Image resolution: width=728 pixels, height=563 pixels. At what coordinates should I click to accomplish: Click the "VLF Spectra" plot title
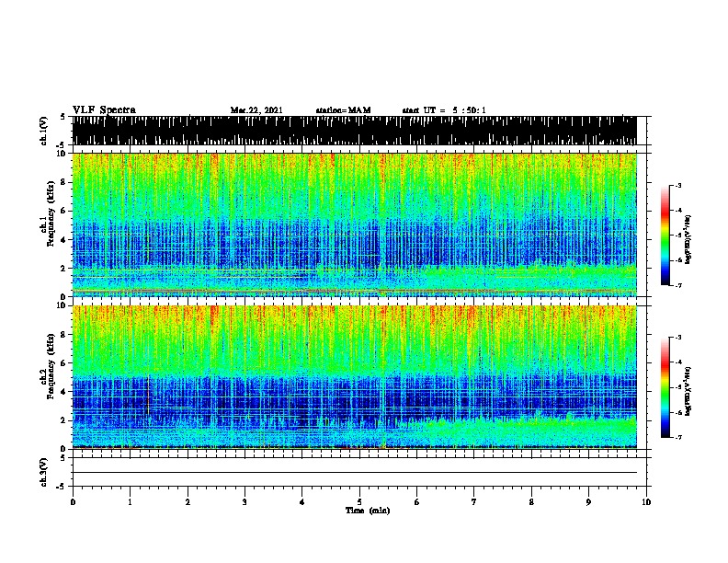pos(104,109)
